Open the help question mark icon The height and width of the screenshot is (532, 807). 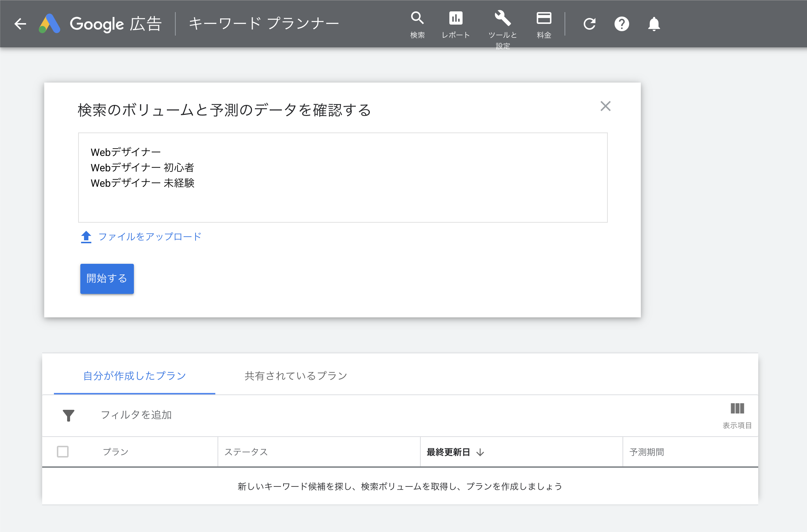point(622,24)
